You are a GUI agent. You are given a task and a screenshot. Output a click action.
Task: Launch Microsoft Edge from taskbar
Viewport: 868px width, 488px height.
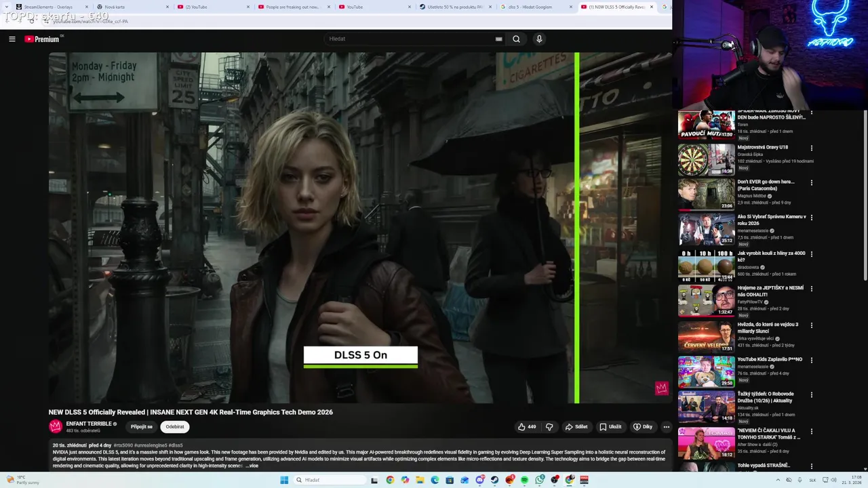click(435, 480)
